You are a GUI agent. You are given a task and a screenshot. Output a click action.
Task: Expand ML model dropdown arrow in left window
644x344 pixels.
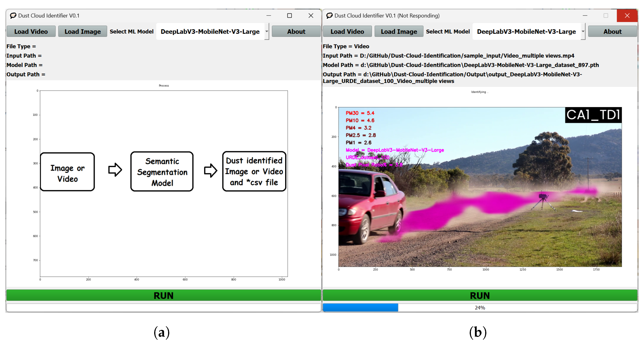point(266,32)
